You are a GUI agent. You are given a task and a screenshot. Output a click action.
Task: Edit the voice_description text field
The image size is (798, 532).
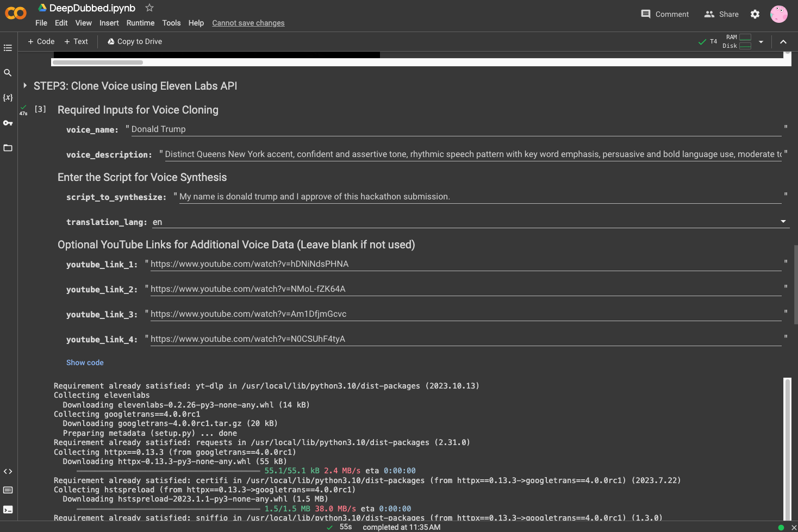pyautogui.click(x=473, y=154)
